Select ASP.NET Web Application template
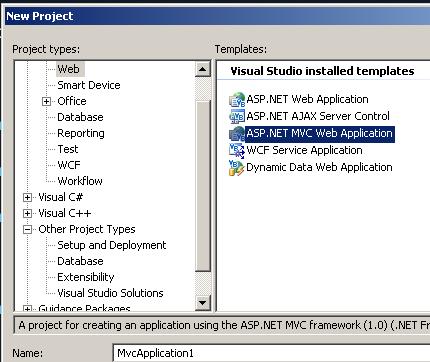 [307, 99]
